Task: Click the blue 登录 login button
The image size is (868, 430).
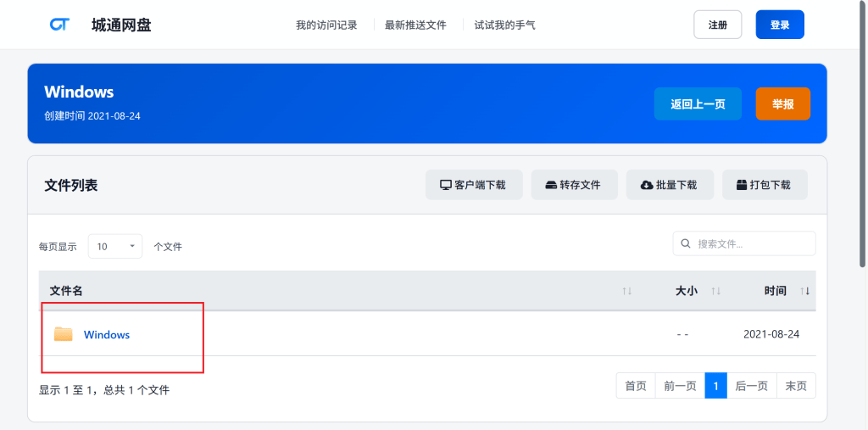Action: tap(779, 25)
